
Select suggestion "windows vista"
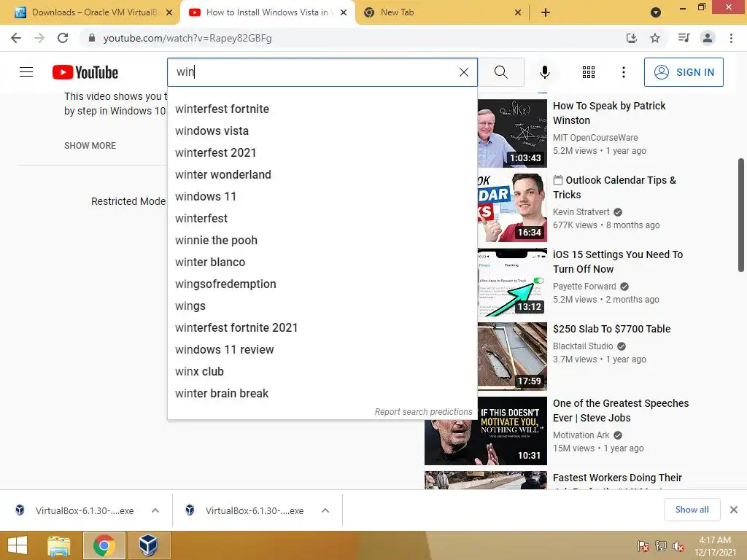322,131
